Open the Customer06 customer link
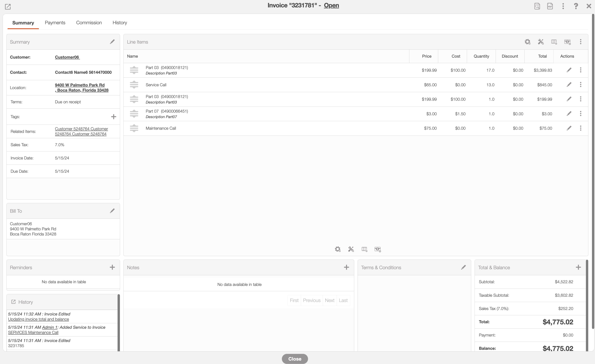 pyautogui.click(x=67, y=57)
